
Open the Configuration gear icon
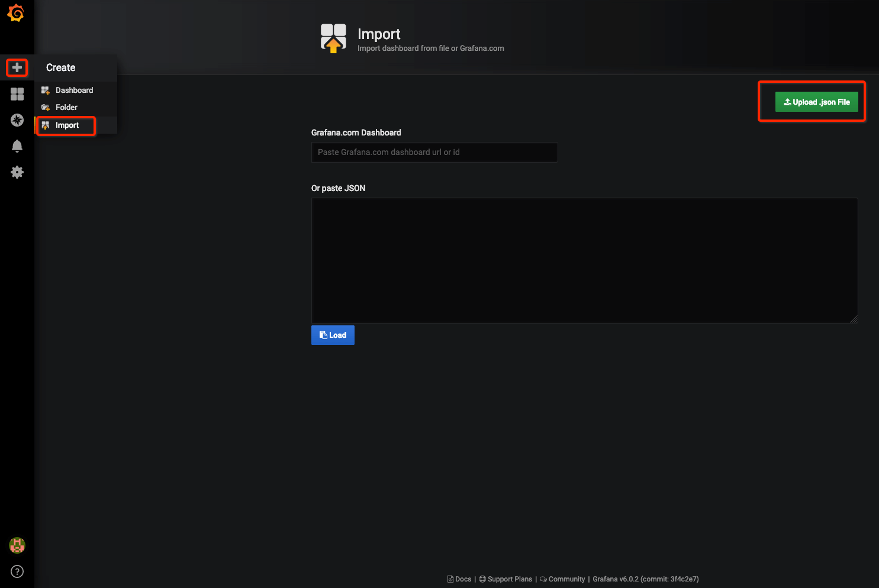pos(17,172)
